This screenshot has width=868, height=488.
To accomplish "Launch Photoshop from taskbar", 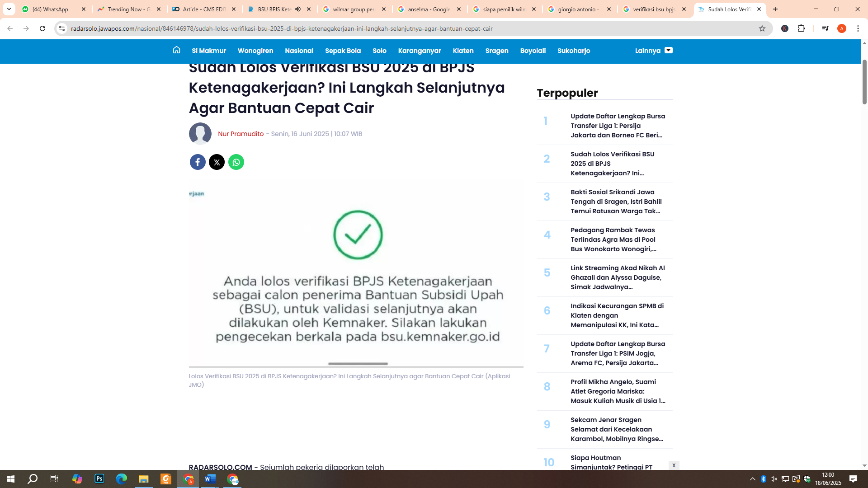I will (99, 479).
